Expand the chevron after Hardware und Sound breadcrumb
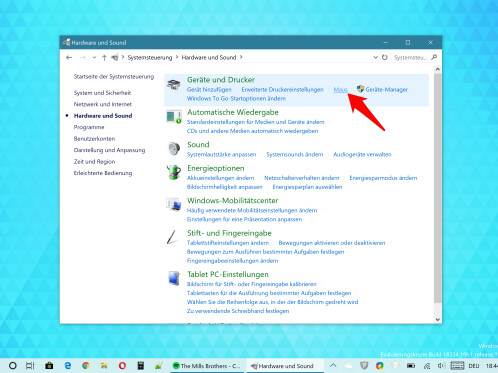Screen dimensions: 498x373 point(241,57)
